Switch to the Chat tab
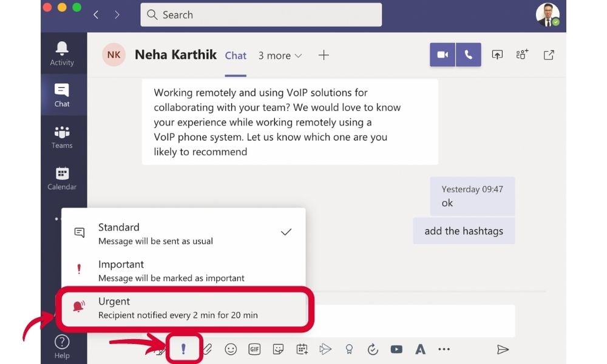The height and width of the screenshot is (364, 607). tap(236, 55)
